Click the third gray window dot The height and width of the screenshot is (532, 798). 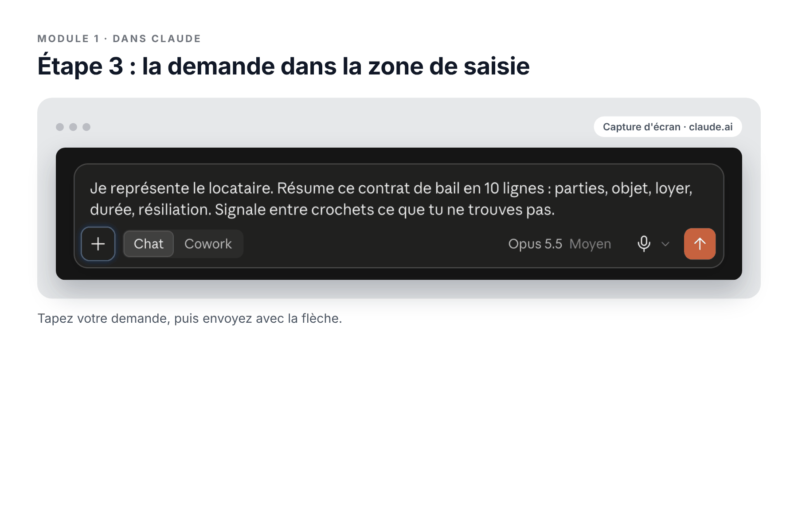[86, 127]
